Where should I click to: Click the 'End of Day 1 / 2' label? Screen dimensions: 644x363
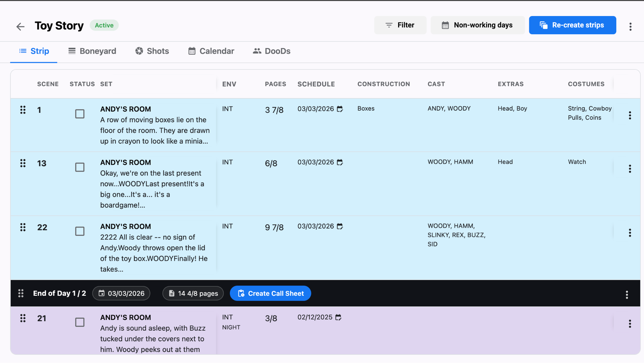pyautogui.click(x=59, y=293)
